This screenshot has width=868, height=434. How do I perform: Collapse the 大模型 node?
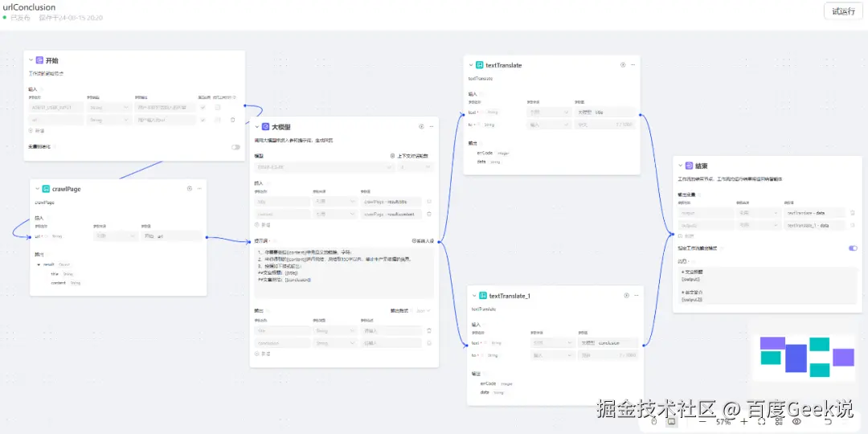(257, 127)
